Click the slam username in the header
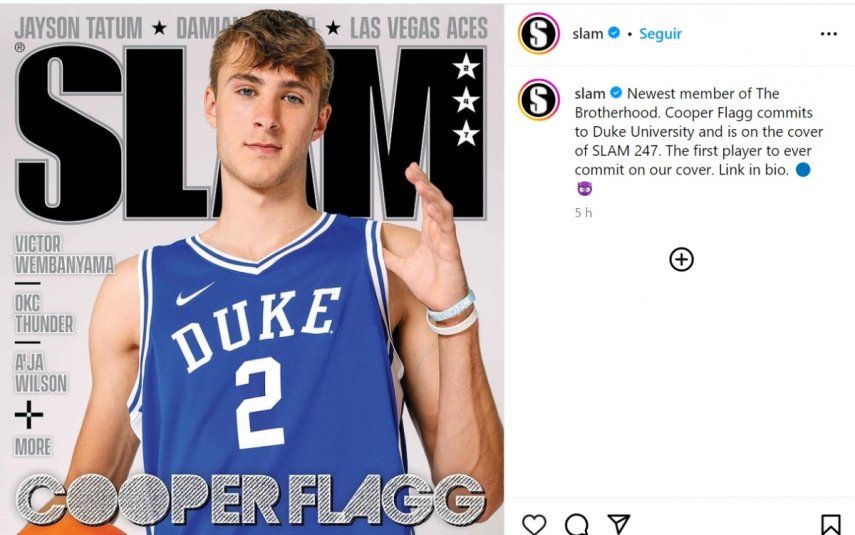 [x=587, y=34]
